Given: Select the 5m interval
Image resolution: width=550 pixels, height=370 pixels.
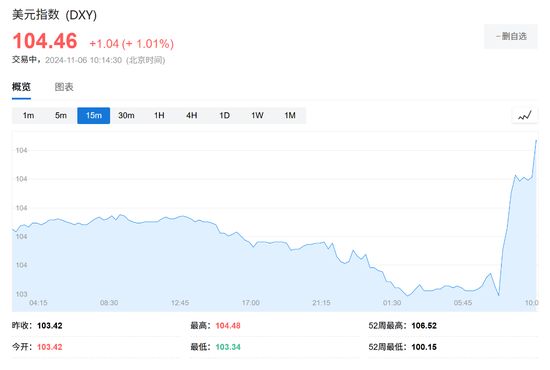Looking at the screenshot, I should click(61, 115).
